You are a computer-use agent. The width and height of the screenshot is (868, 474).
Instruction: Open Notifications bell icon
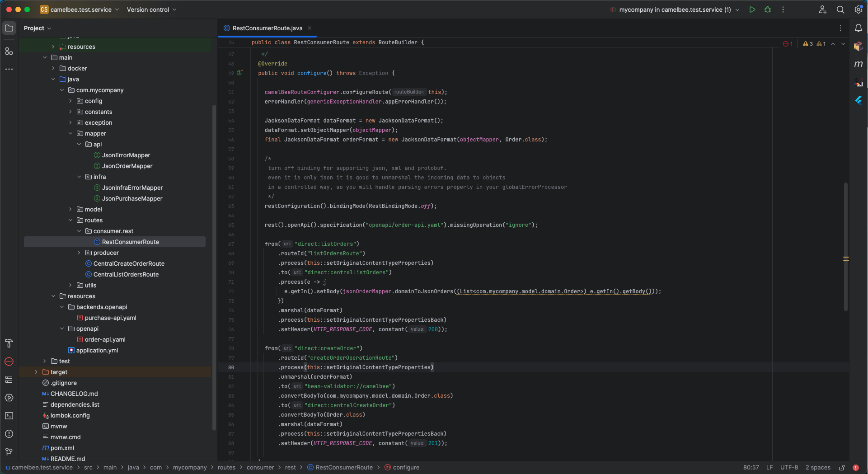[x=859, y=28]
